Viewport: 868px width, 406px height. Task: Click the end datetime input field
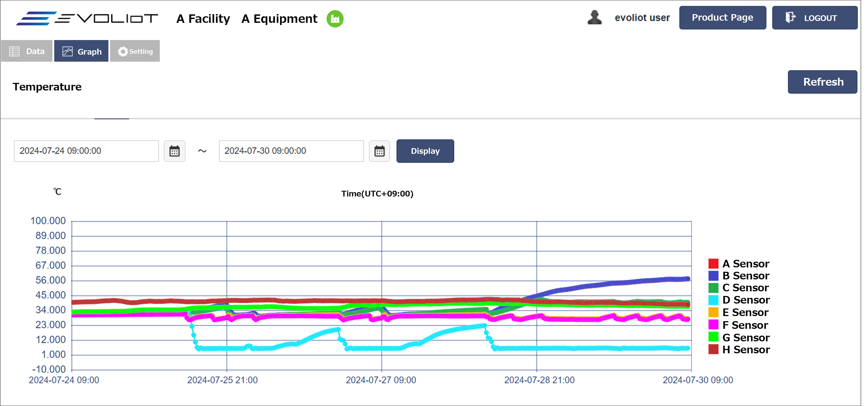(x=291, y=151)
